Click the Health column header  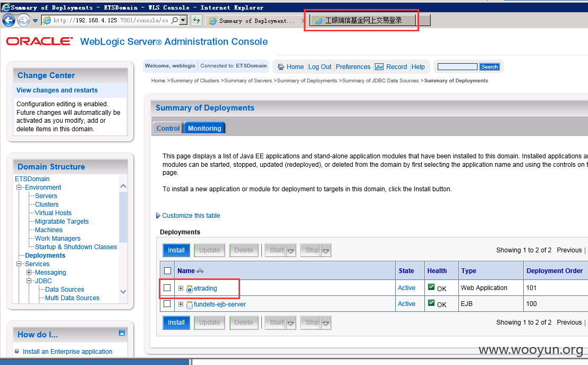[437, 271]
